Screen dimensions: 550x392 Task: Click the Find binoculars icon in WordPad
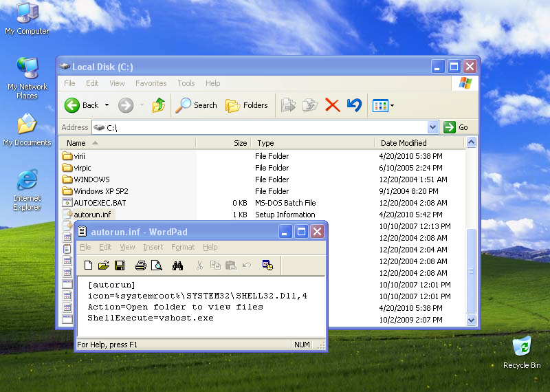click(177, 265)
